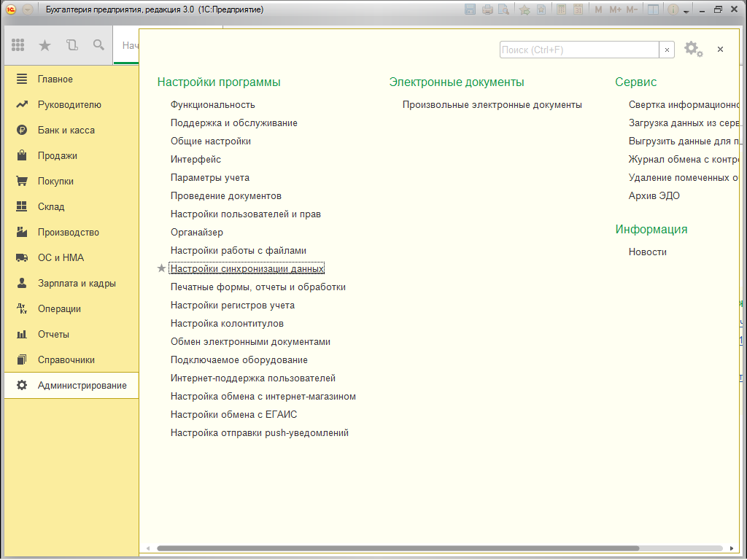
Task: Clear the search field with x
Action: click(x=667, y=50)
